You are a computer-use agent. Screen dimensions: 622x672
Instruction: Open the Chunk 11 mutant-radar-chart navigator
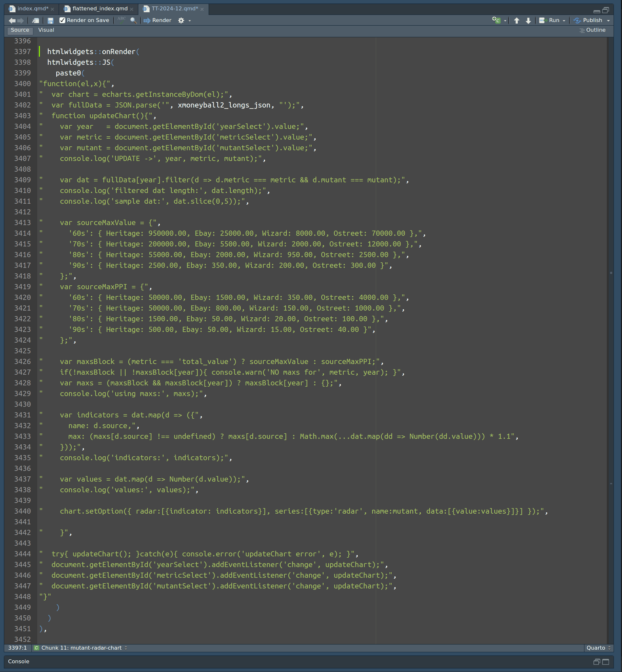[81, 648]
